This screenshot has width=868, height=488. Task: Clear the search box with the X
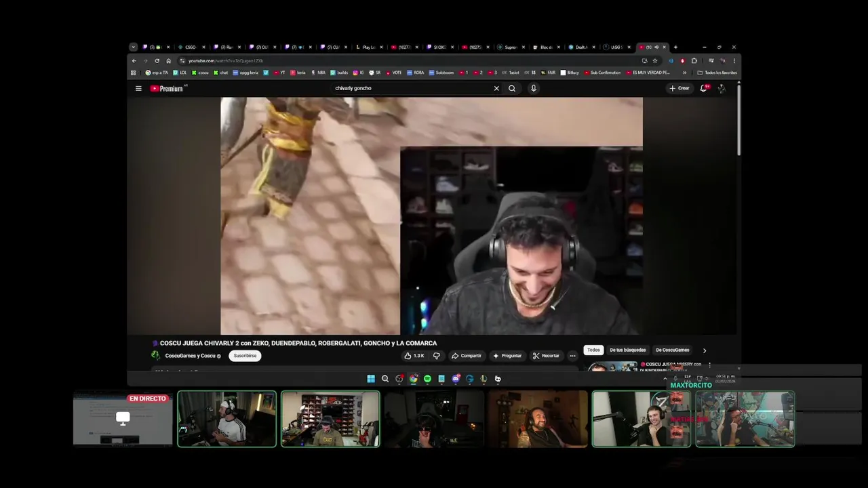496,88
